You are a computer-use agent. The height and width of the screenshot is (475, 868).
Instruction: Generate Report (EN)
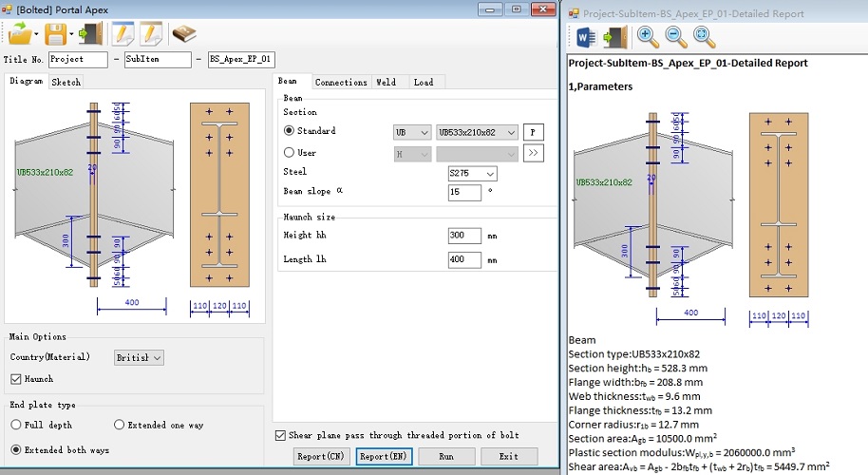click(383, 456)
